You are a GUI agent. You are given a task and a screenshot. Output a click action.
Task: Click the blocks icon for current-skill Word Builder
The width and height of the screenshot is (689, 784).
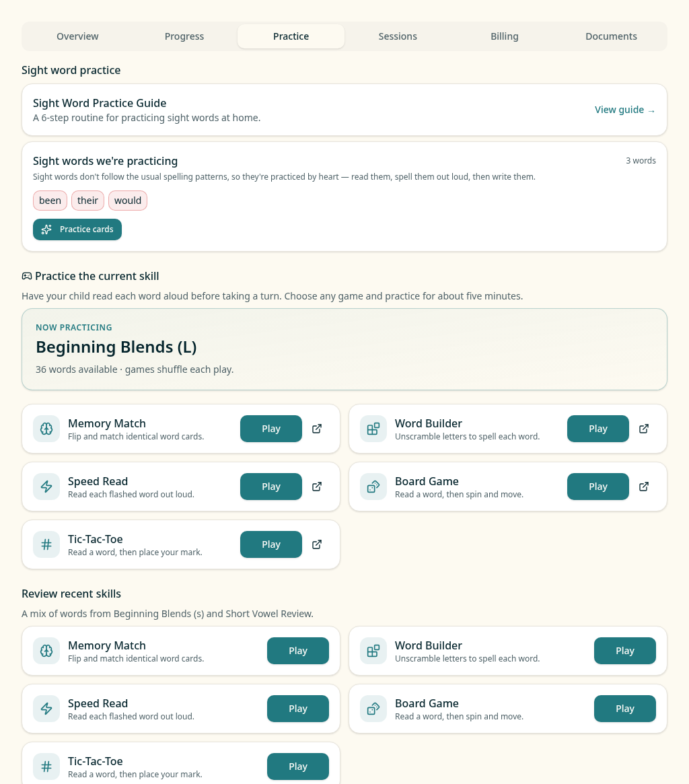(x=373, y=429)
